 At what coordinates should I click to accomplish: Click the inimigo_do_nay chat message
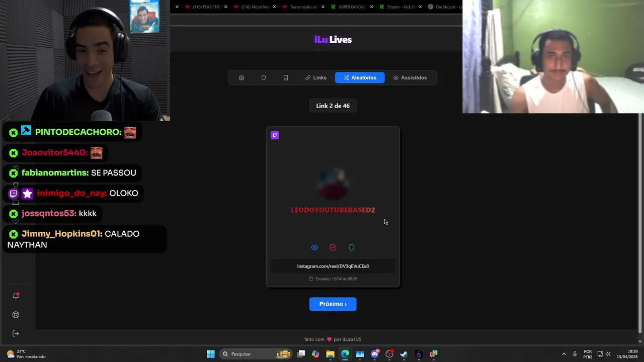73,194
